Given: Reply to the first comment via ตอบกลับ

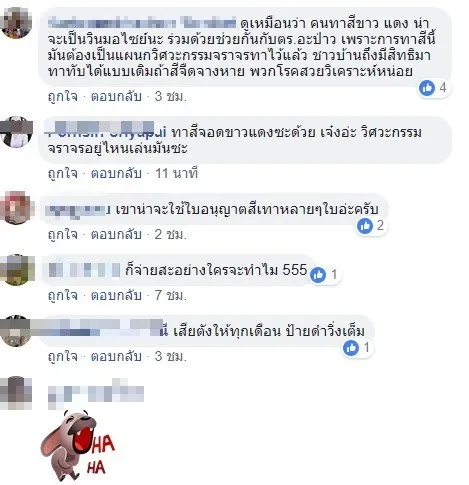Looking at the screenshot, I should pyautogui.click(x=116, y=96).
